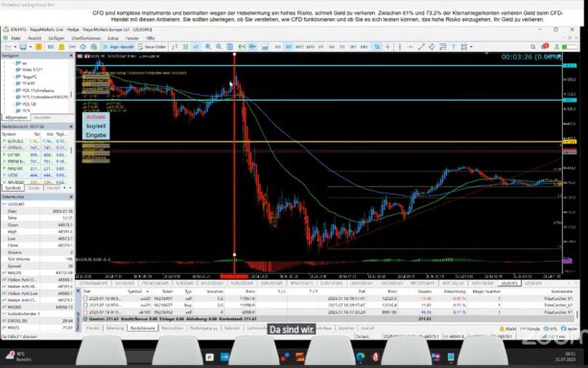588x368 pixels.
Task: Open the account person icon
Action: [557, 47]
